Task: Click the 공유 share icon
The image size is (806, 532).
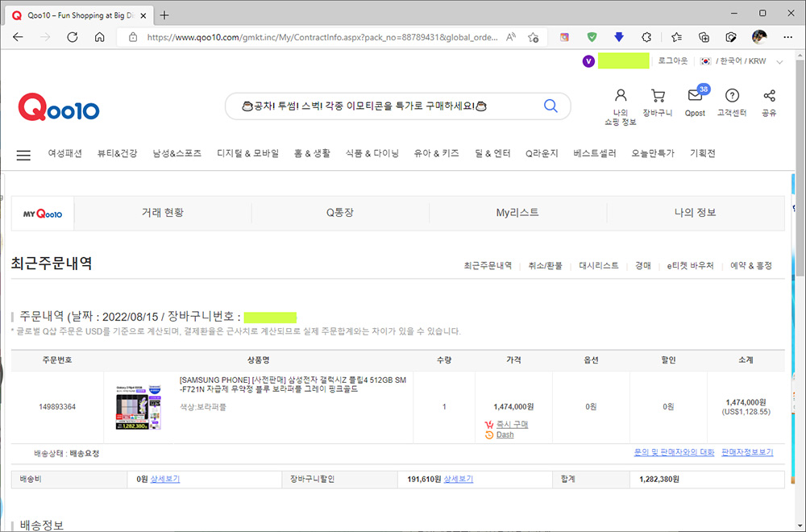Action: [x=769, y=103]
